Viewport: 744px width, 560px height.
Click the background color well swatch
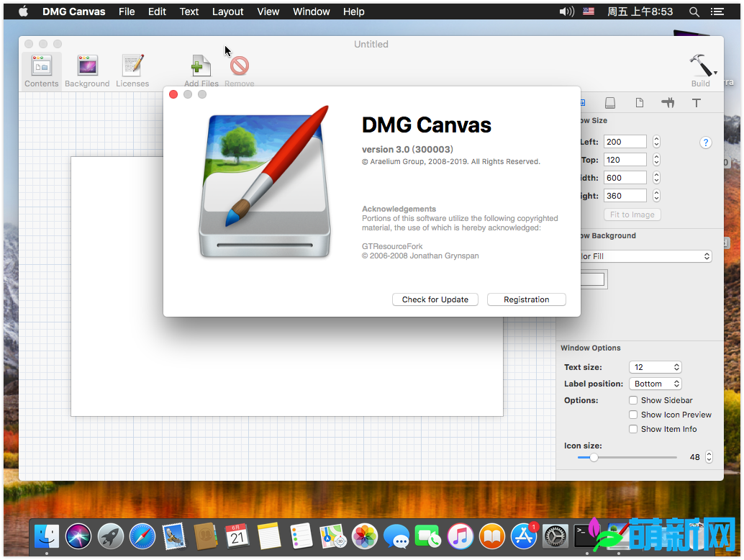pyautogui.click(x=593, y=279)
